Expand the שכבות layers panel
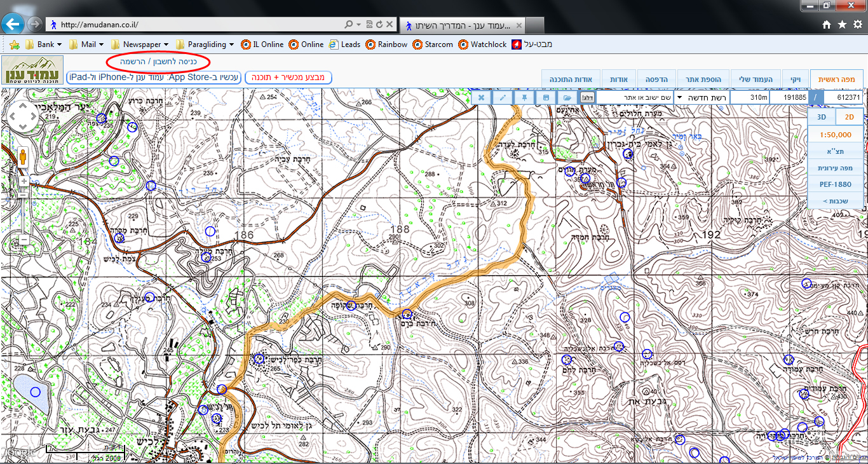 (835, 201)
